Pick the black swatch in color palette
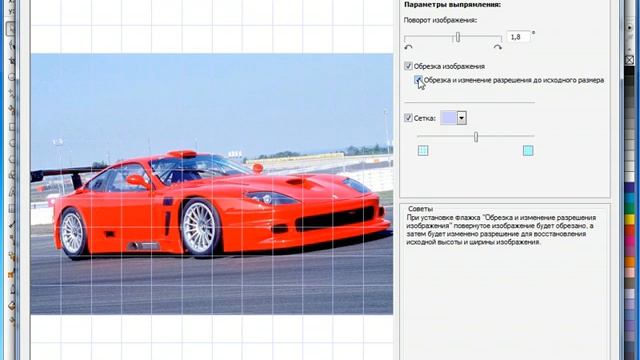This screenshot has width=640, height=360. tap(629, 70)
